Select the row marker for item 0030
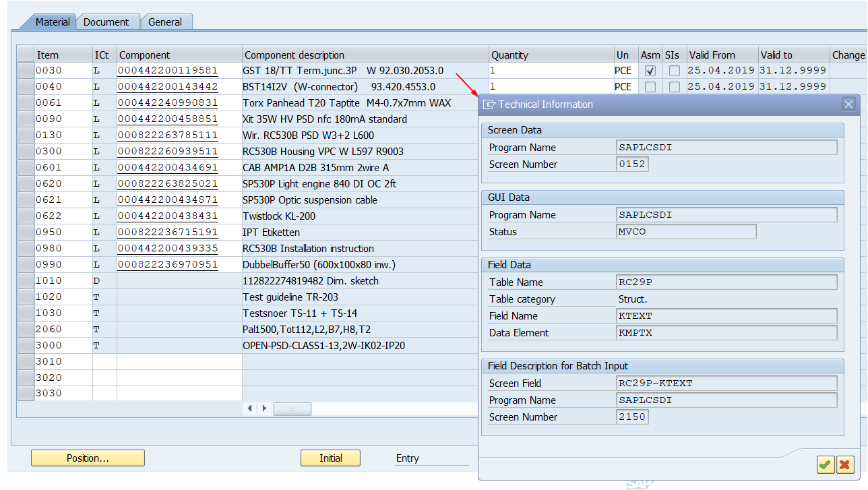 (x=25, y=70)
